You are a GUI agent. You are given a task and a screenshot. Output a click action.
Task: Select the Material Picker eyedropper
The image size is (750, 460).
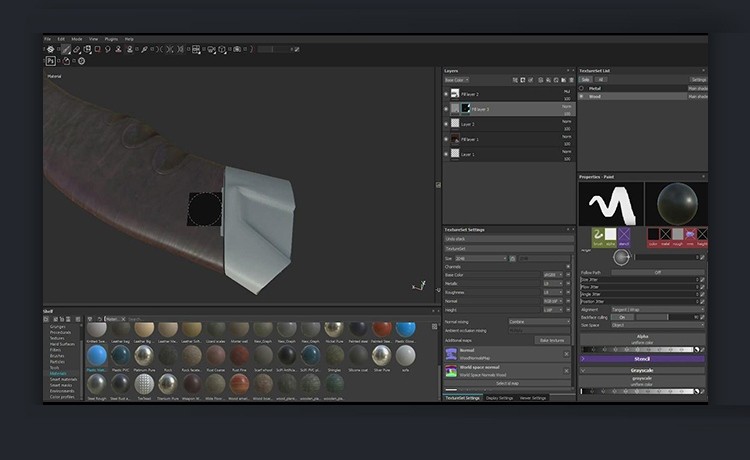pyautogui.click(x=144, y=49)
